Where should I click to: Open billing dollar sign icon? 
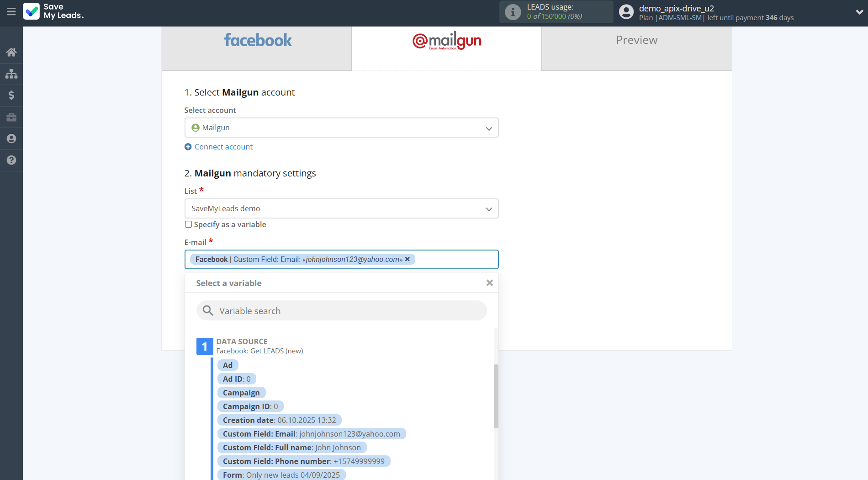[11, 95]
